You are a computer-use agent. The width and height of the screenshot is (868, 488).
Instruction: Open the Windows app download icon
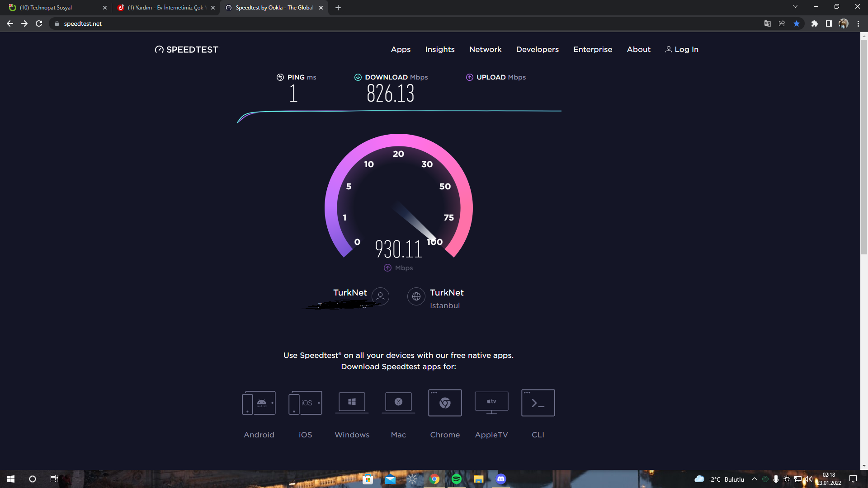click(352, 402)
